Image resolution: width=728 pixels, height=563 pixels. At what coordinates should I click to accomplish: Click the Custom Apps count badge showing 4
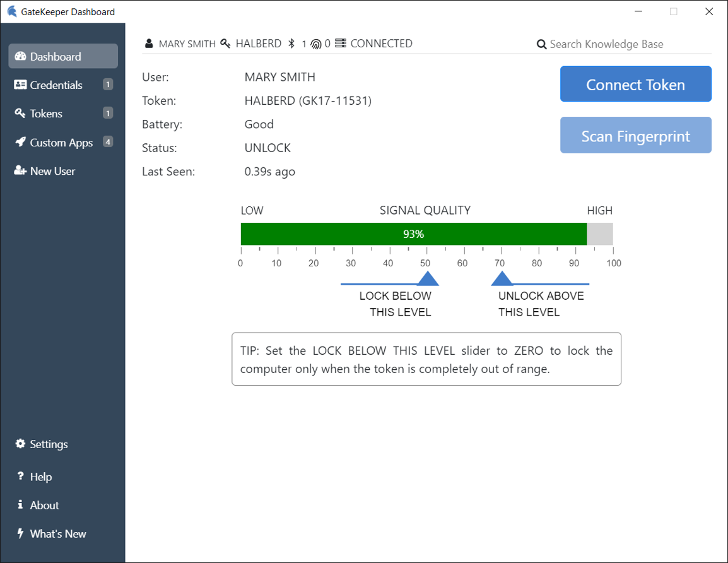108,141
